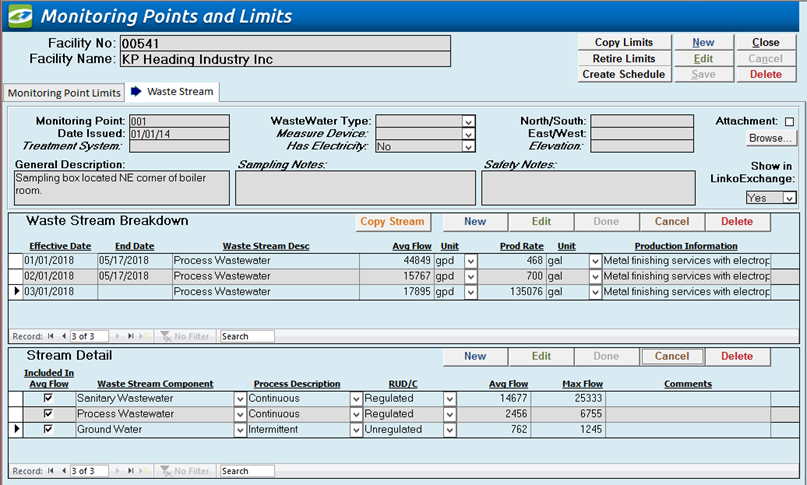Open the Show in LinkoExchange dropdown

click(x=790, y=198)
